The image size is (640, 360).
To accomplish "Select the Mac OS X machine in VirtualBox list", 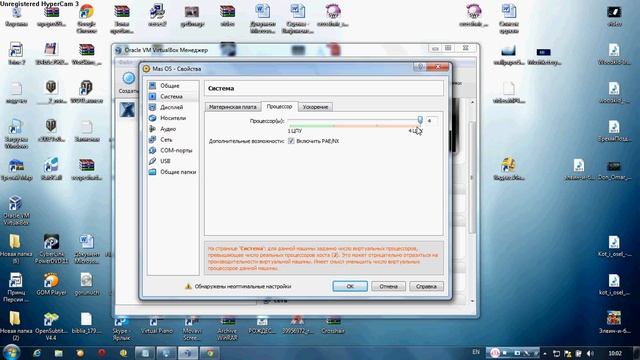I will (x=127, y=110).
